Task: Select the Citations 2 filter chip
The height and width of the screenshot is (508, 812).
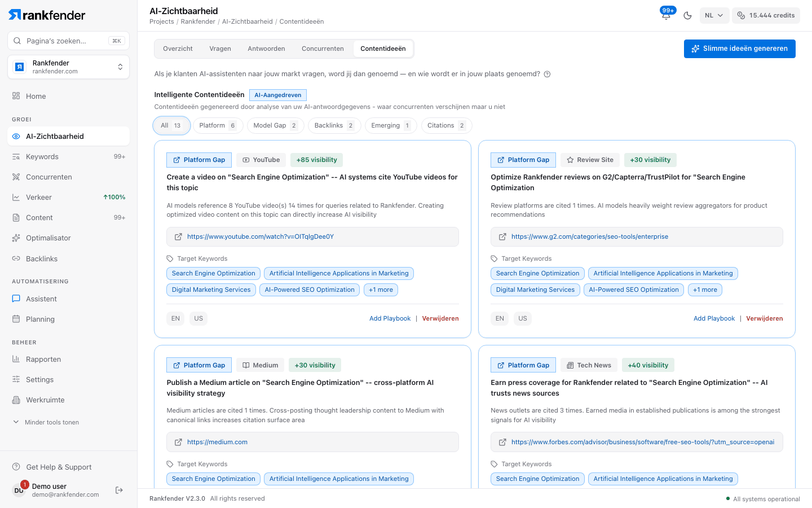Action: point(446,125)
